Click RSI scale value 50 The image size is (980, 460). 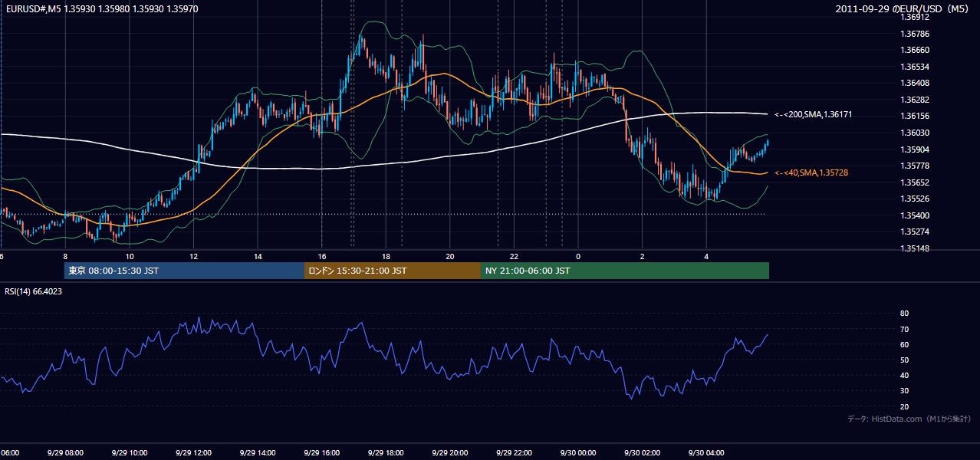coord(904,360)
